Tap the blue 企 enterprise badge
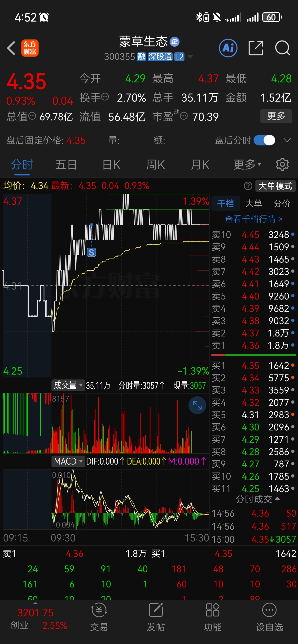The width and height of the screenshot is (298, 644). click(174, 41)
